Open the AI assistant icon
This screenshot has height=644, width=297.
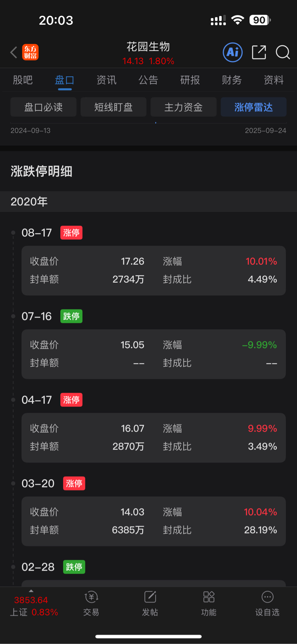(233, 52)
